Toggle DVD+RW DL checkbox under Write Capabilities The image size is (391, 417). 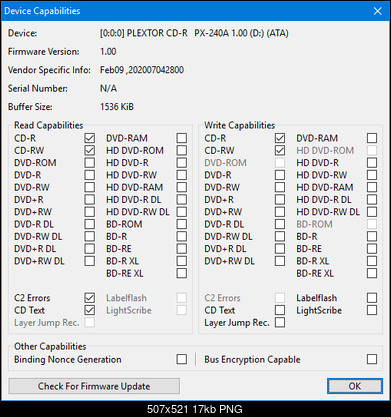pyautogui.click(x=280, y=261)
